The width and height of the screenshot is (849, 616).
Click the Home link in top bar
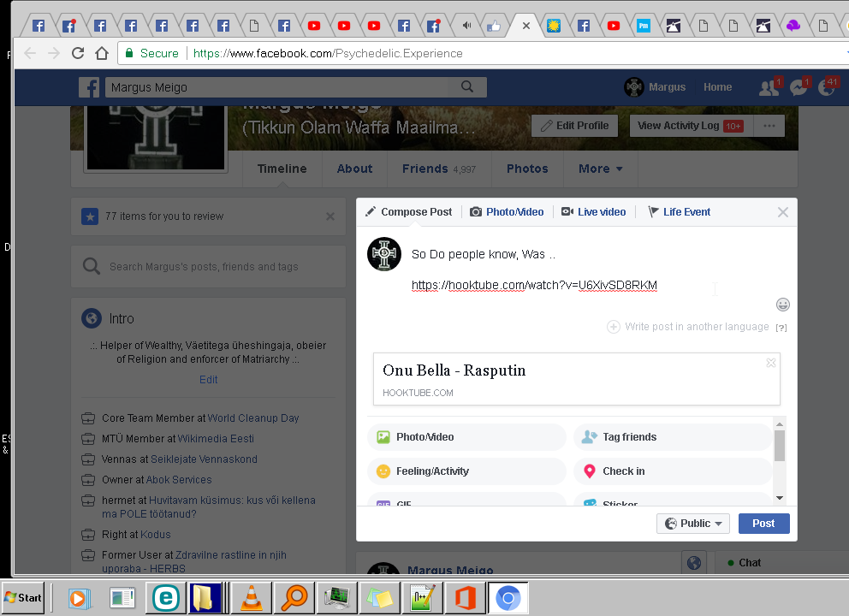[717, 87]
